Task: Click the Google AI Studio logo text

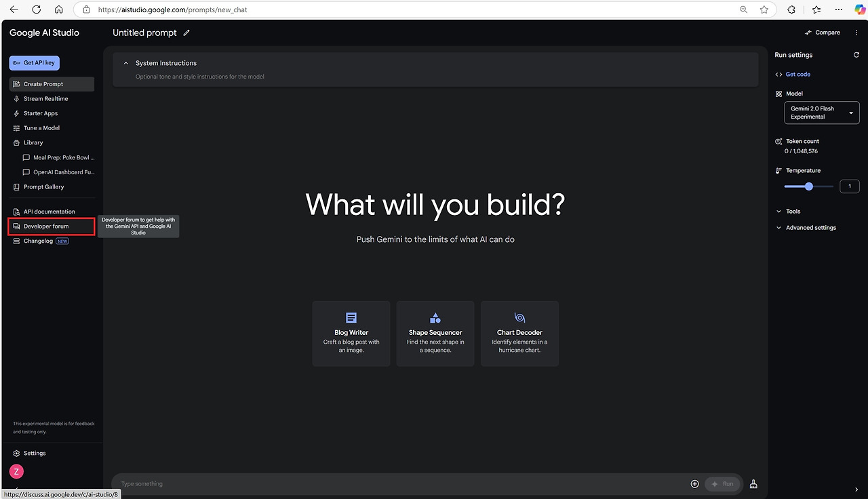Action: (44, 33)
